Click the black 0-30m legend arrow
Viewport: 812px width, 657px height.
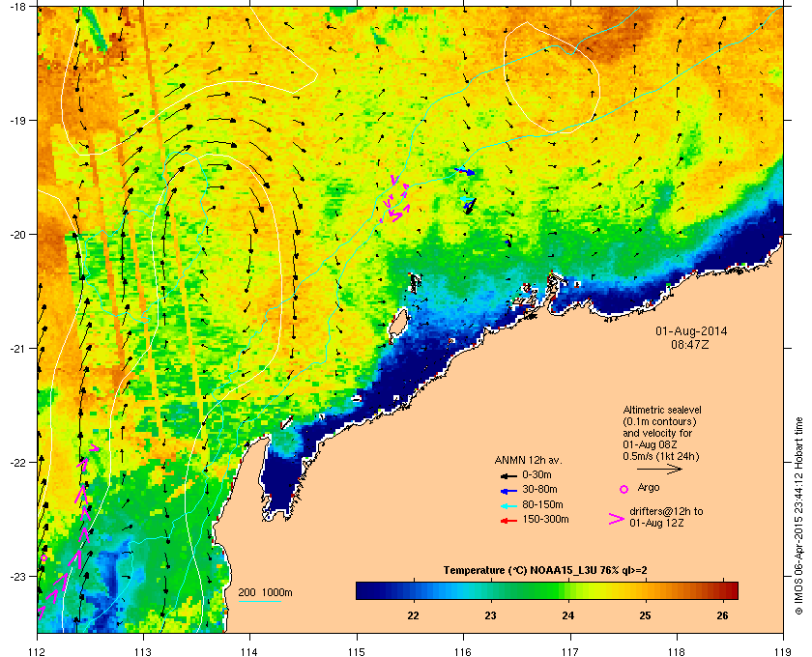[x=508, y=475]
